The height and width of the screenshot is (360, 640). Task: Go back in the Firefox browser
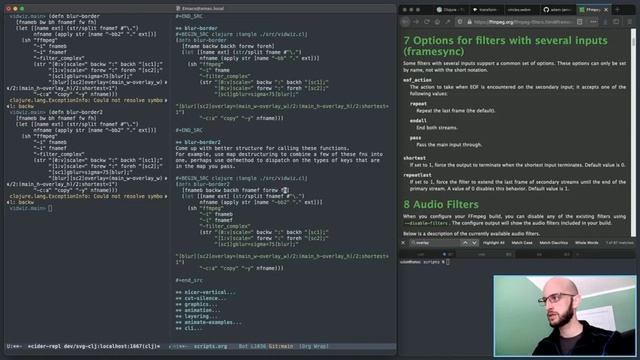pos(405,22)
